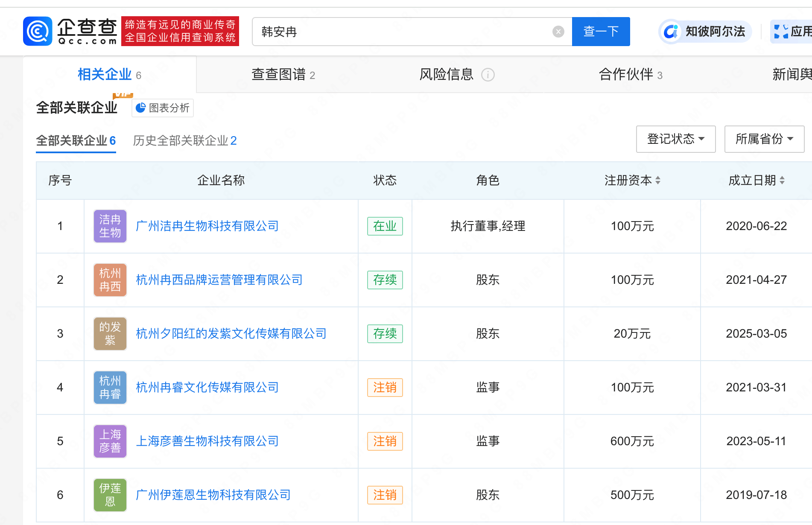Click the 2020-06-22 founding date cell

coord(757,226)
